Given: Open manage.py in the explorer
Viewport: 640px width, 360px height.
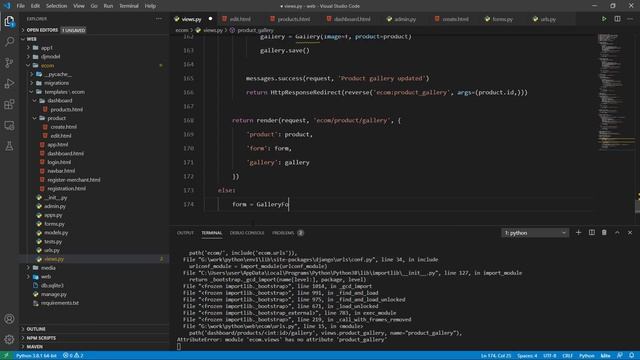Looking at the screenshot, I should (53, 294).
